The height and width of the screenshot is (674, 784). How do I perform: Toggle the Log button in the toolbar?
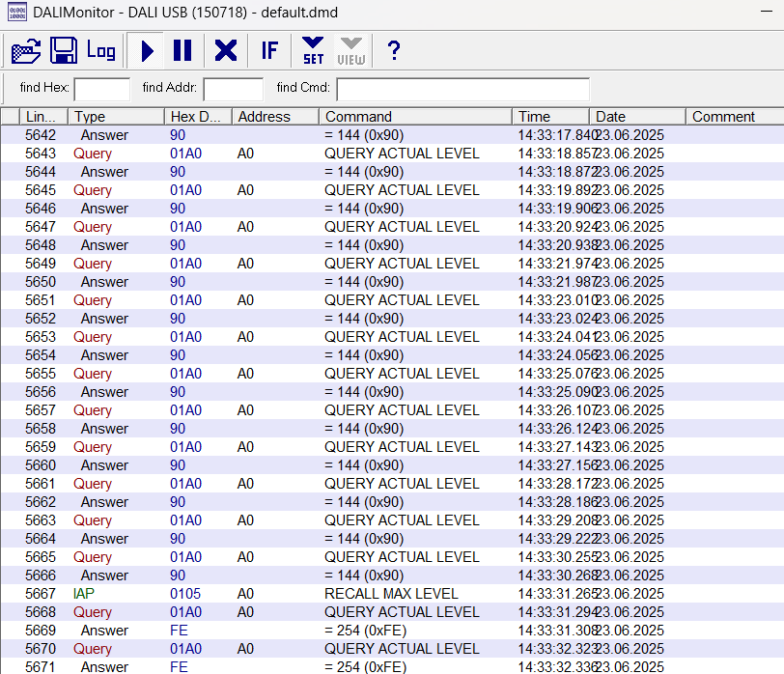point(101,50)
